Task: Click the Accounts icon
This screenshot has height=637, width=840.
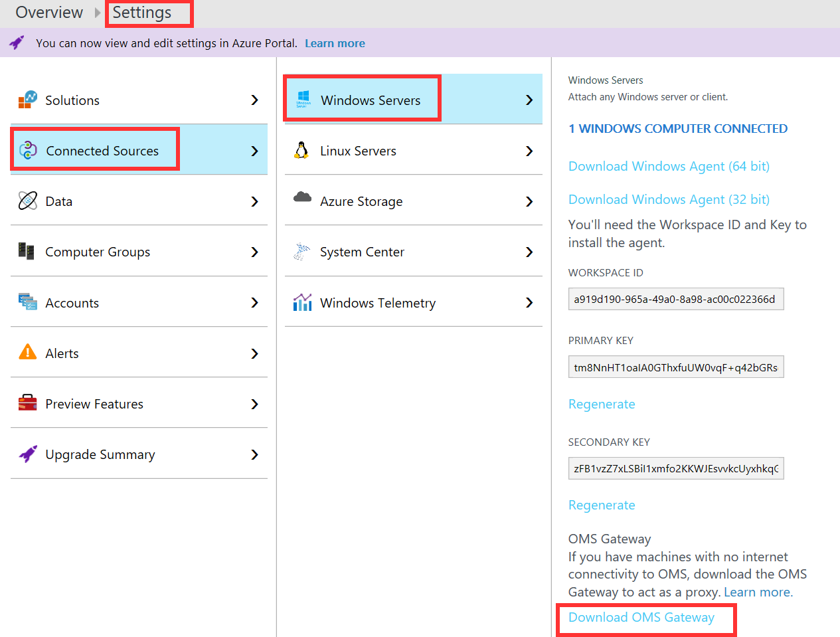Action: pyautogui.click(x=28, y=302)
